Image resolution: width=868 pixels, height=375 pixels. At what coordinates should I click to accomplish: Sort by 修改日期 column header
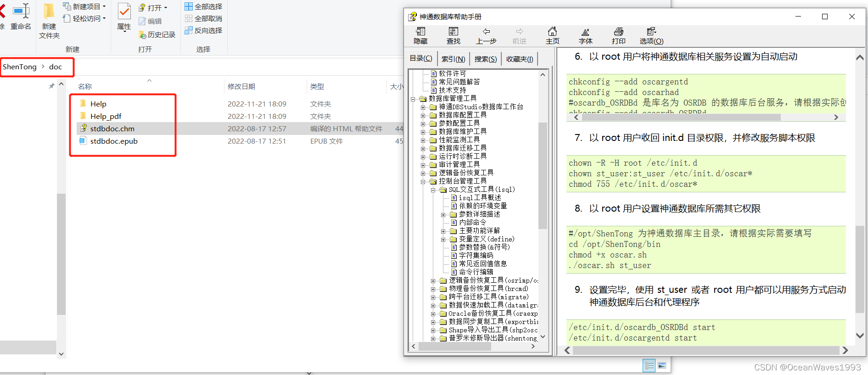[241, 86]
